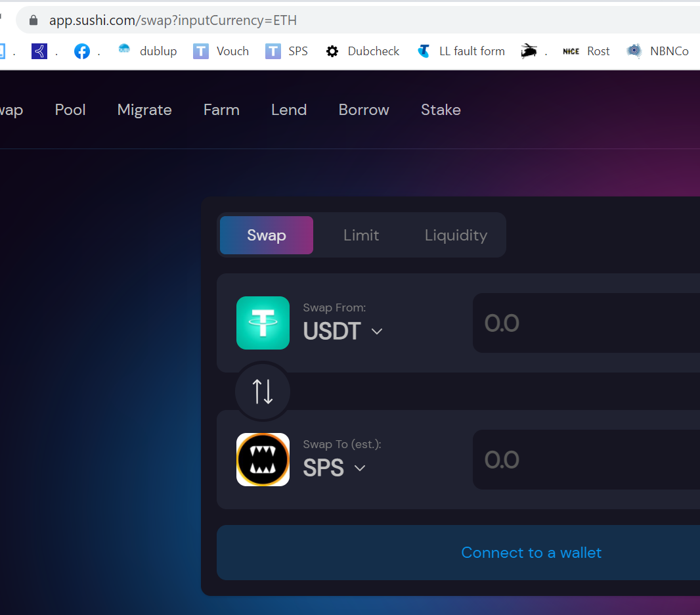Swap token direction with the arrows button
Image resolution: width=700 pixels, height=615 pixels.
pos(263,392)
